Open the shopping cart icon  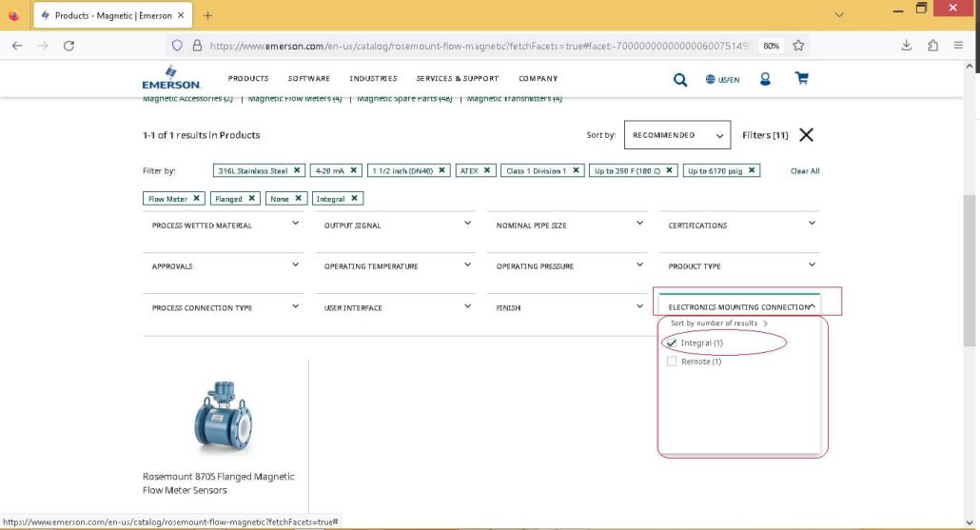tap(801, 78)
